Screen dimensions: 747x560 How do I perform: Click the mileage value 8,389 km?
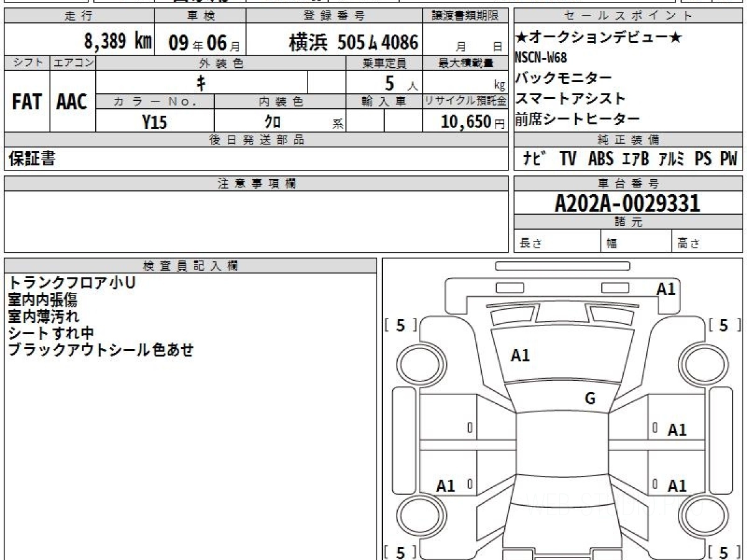coord(118,42)
